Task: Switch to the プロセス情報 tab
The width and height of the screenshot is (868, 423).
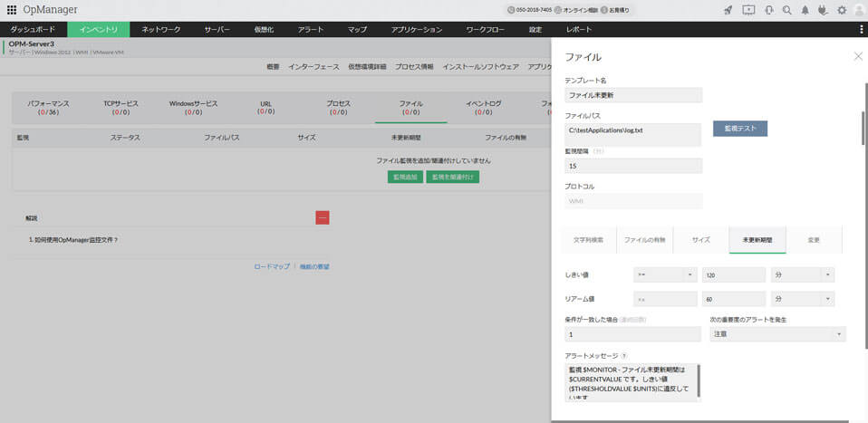Action: [414, 66]
